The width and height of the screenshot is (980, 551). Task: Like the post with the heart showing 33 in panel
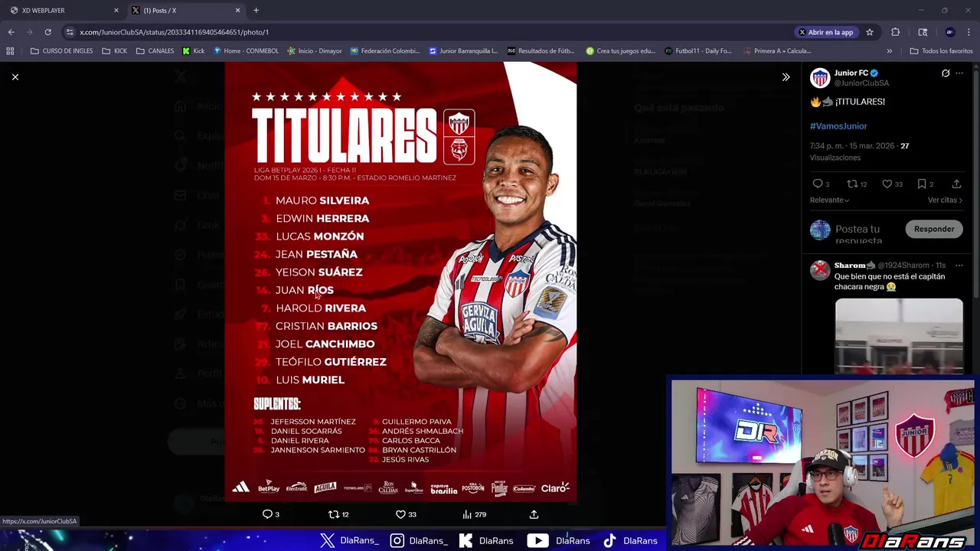[887, 184]
